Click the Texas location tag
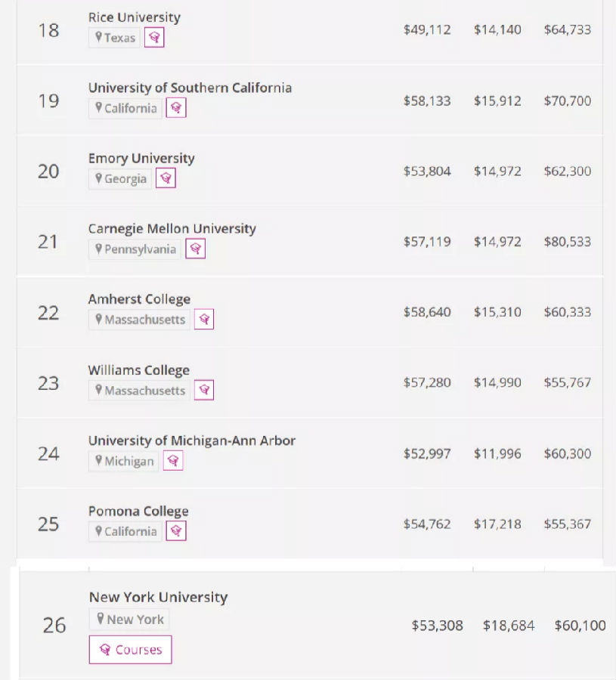616x680 pixels. [x=115, y=38]
